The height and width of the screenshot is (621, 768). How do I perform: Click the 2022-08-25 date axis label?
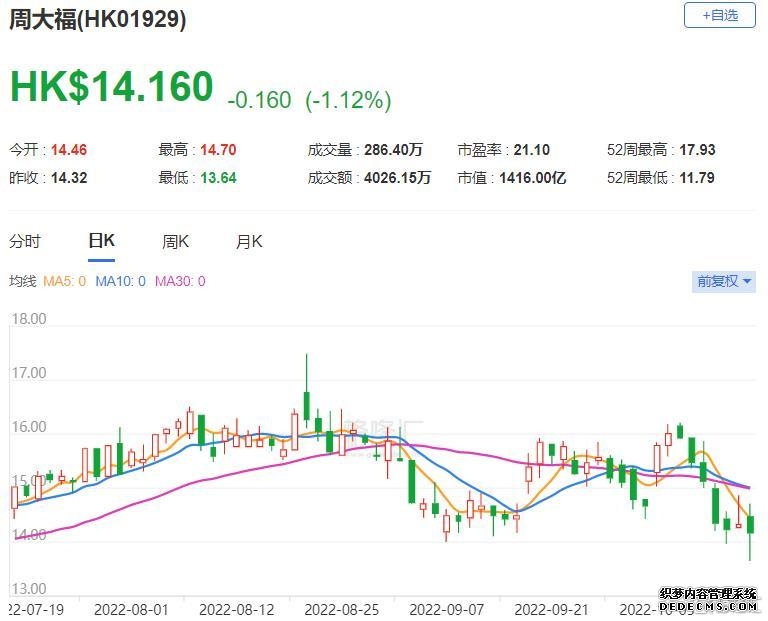coord(341,610)
